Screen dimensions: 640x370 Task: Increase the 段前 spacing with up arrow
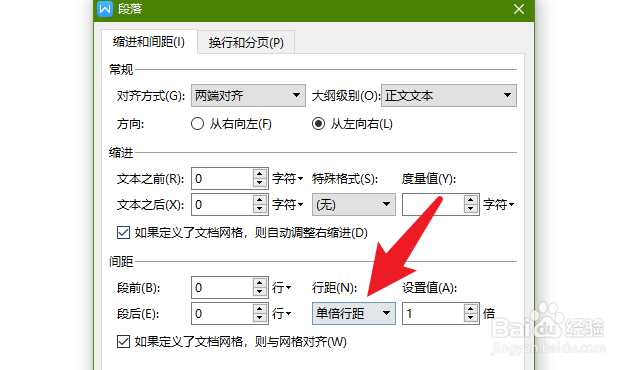260,283
